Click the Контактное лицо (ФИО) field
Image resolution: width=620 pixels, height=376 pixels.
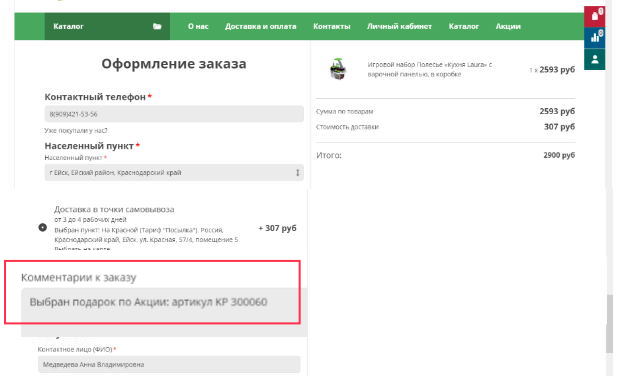(x=169, y=365)
